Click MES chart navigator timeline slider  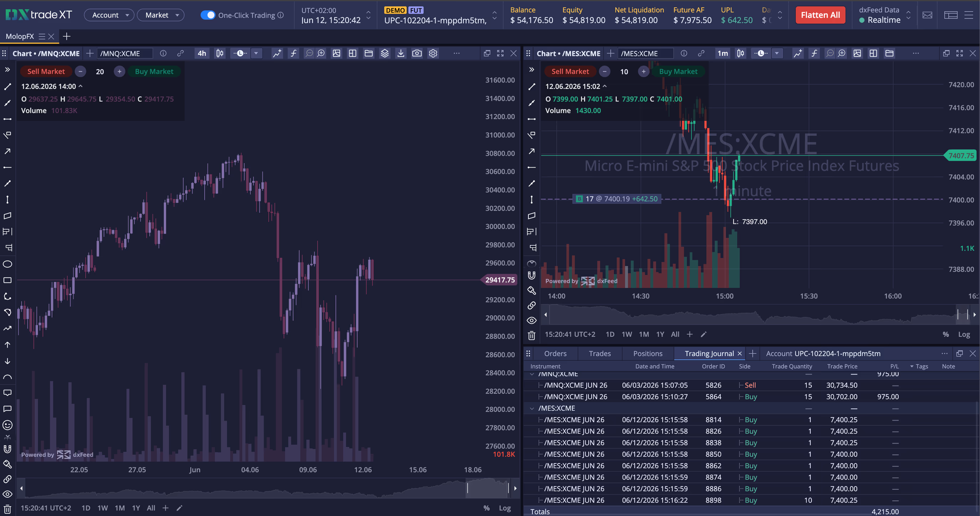pos(963,315)
